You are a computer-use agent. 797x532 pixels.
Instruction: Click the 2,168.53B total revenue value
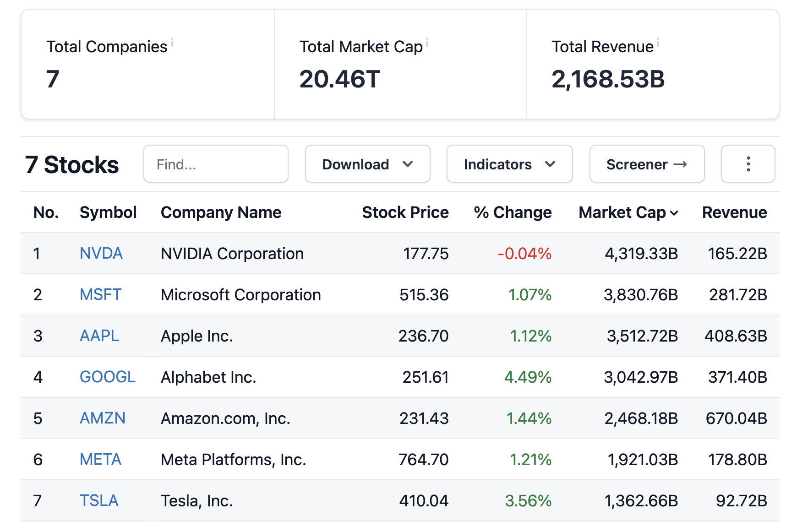[x=608, y=79]
